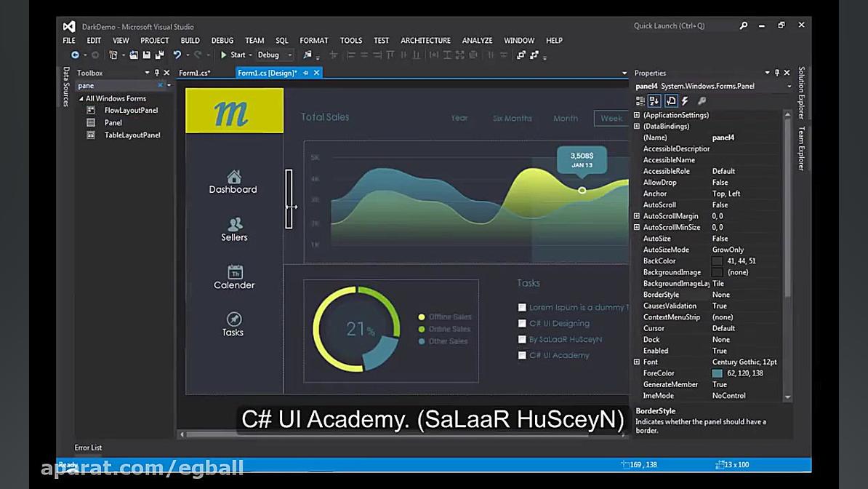Expand the AutoScrollMinSize property

tap(637, 227)
